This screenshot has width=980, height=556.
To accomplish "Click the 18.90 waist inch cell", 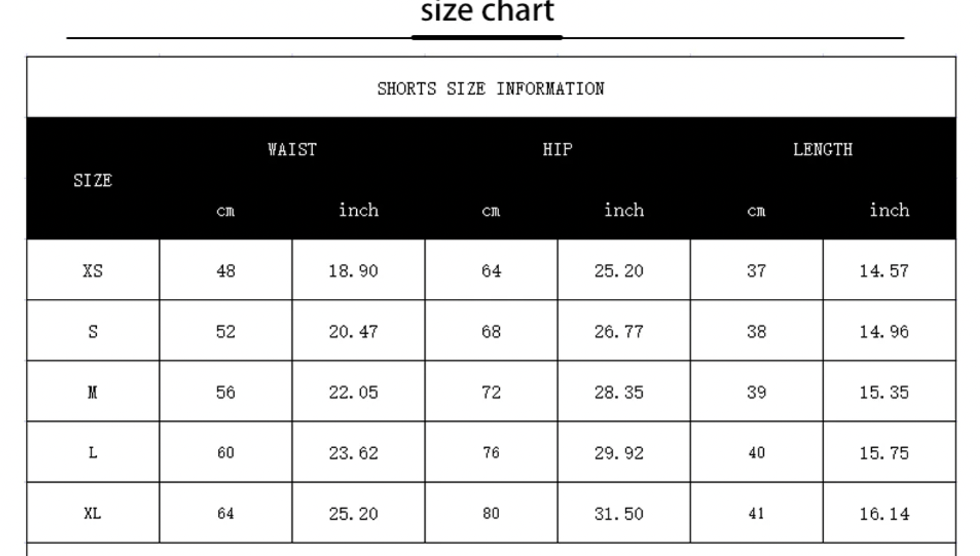I will (x=353, y=270).
